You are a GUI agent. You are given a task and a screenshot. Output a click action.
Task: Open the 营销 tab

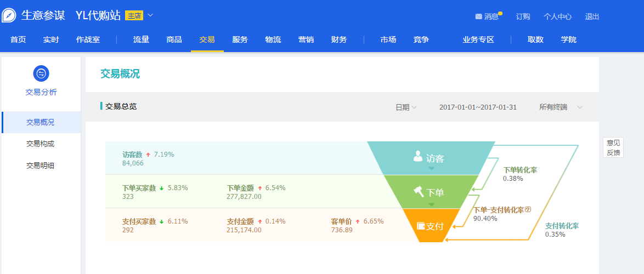coord(306,40)
